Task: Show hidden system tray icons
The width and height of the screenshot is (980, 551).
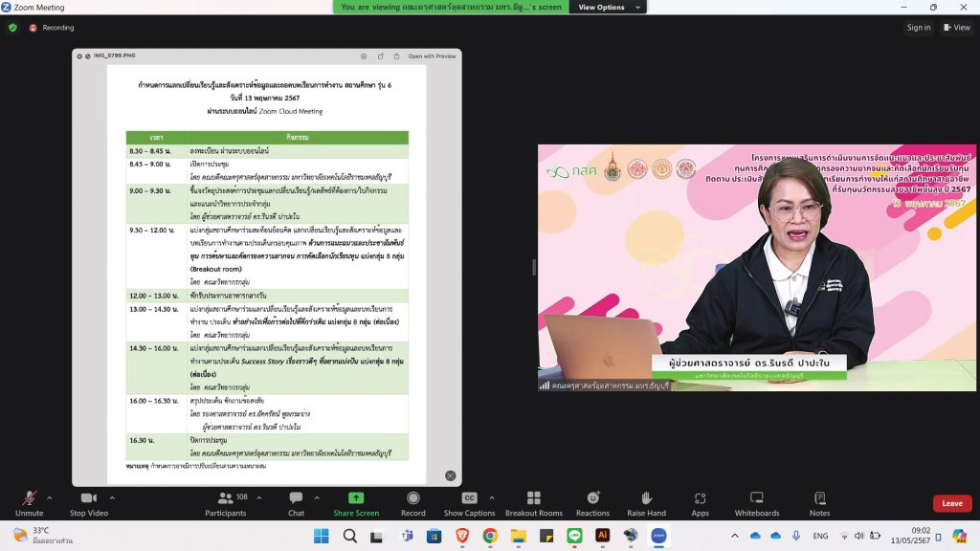Action: [x=735, y=536]
